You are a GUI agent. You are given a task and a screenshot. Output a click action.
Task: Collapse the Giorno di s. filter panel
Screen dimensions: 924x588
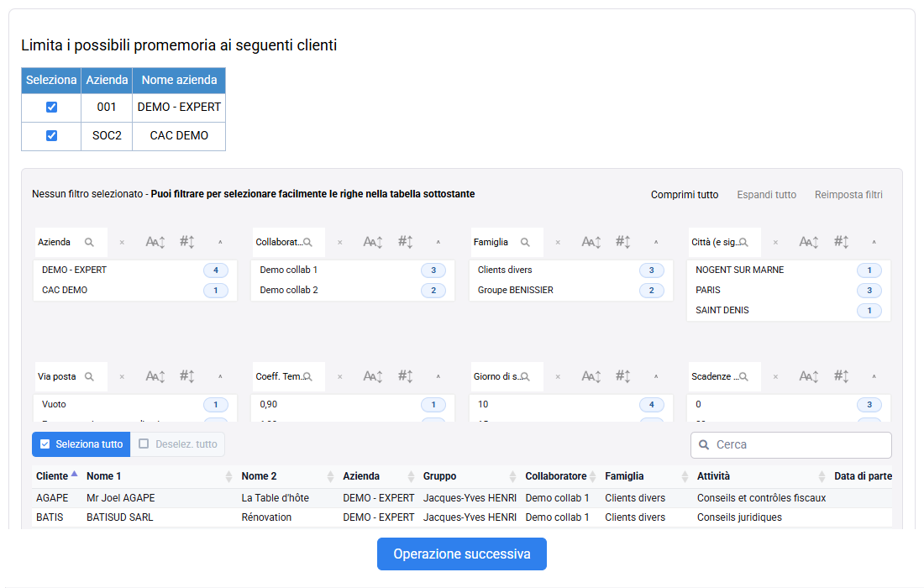coord(656,376)
